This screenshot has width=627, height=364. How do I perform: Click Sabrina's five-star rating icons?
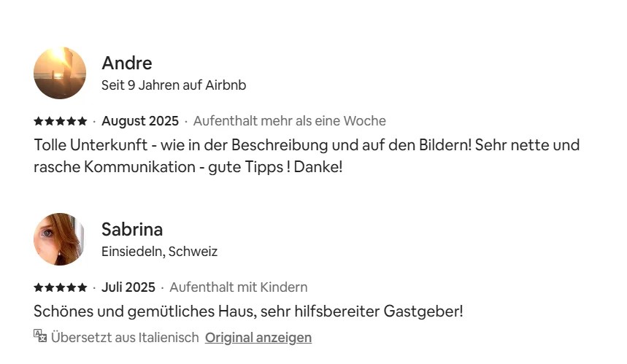pyautogui.click(x=60, y=287)
